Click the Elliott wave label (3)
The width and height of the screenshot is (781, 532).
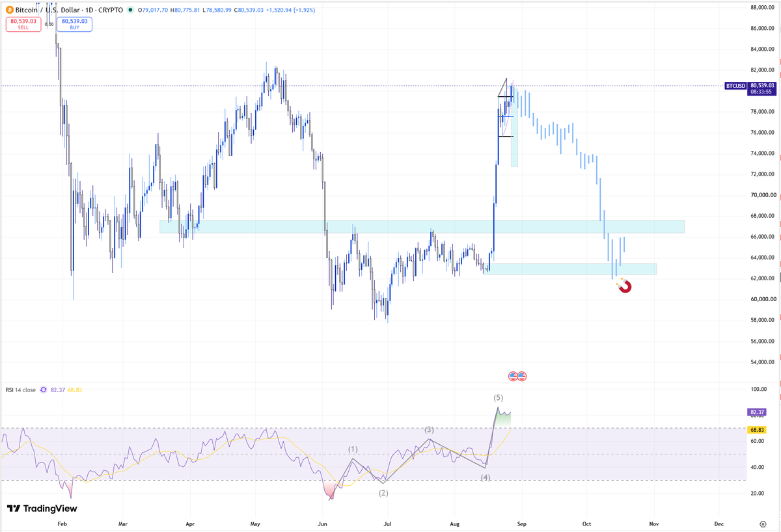pos(430,430)
